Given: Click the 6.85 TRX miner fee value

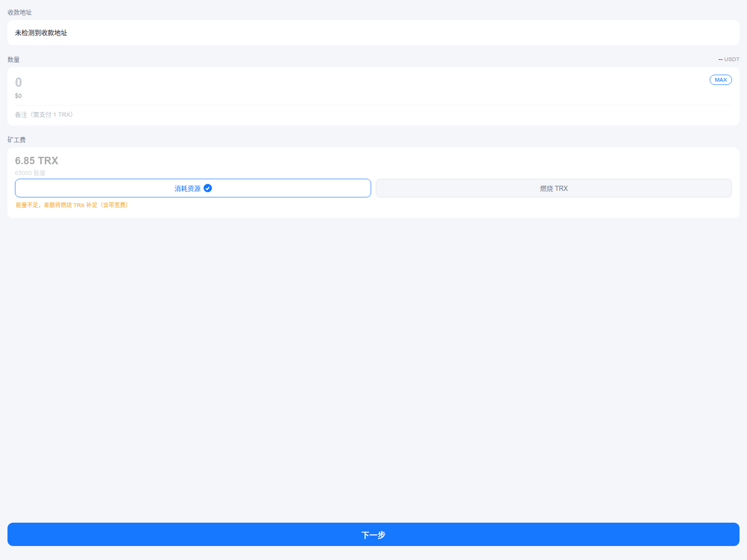Looking at the screenshot, I should pos(36,161).
